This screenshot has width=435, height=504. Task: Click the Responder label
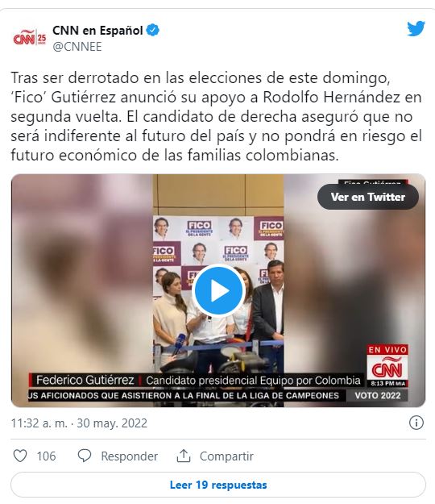(130, 456)
